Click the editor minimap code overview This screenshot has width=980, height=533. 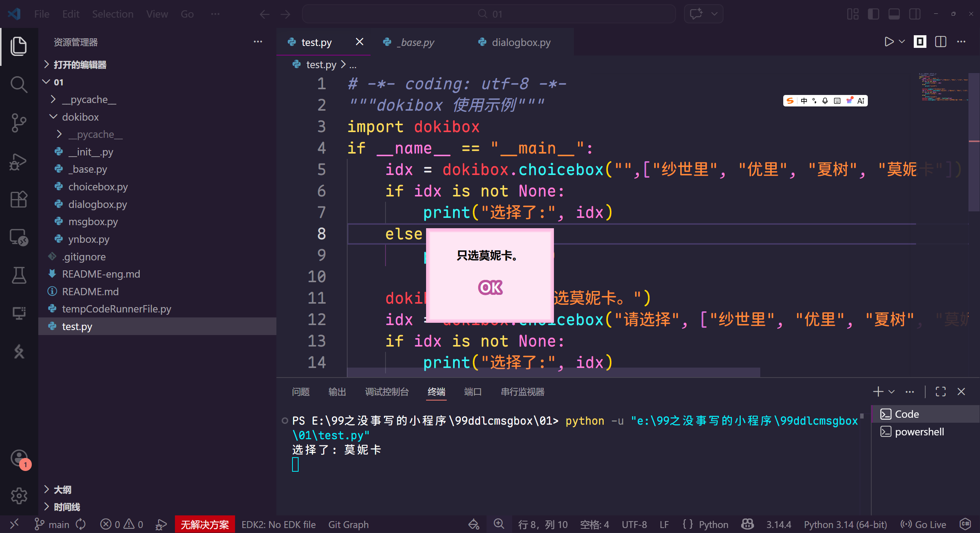943,87
